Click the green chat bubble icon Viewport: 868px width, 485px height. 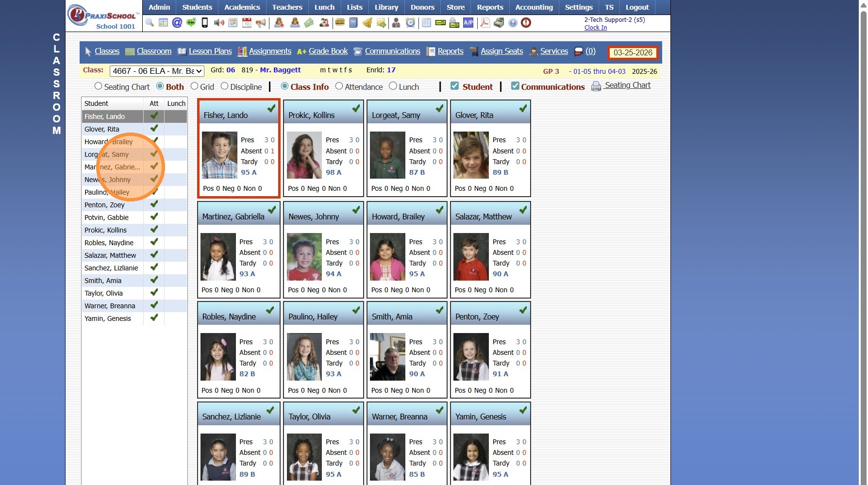pyautogui.click(x=191, y=23)
